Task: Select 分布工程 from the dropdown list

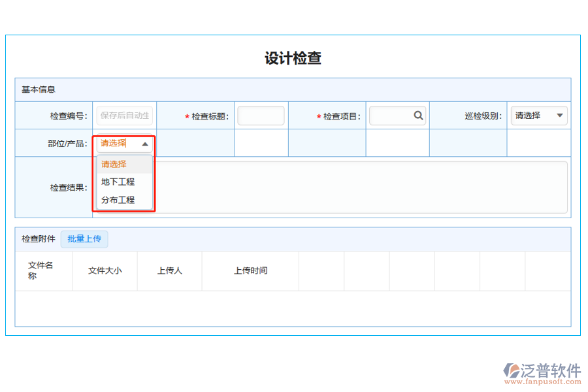Action: (x=118, y=200)
